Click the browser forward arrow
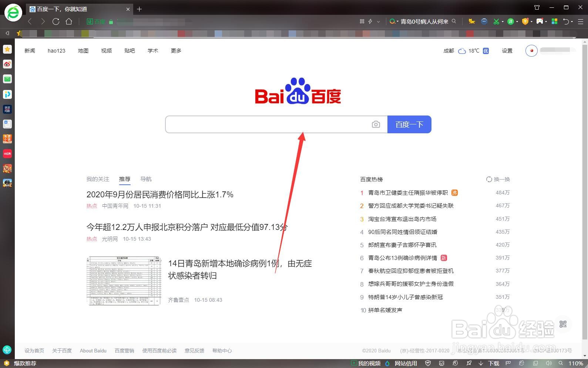 pyautogui.click(x=43, y=21)
